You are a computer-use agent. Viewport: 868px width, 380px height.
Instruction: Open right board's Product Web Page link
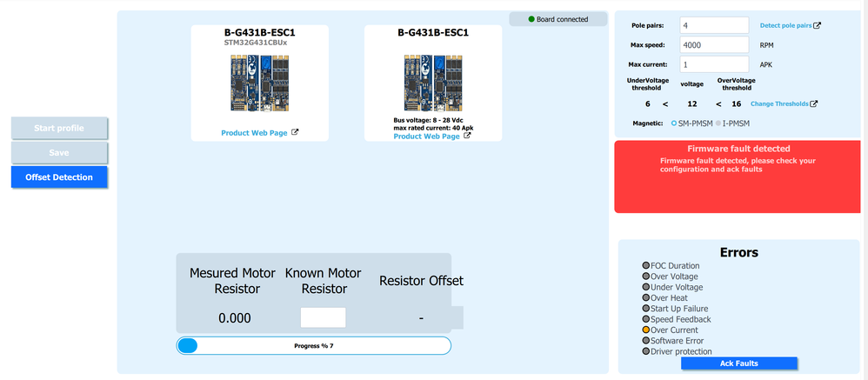click(426, 136)
